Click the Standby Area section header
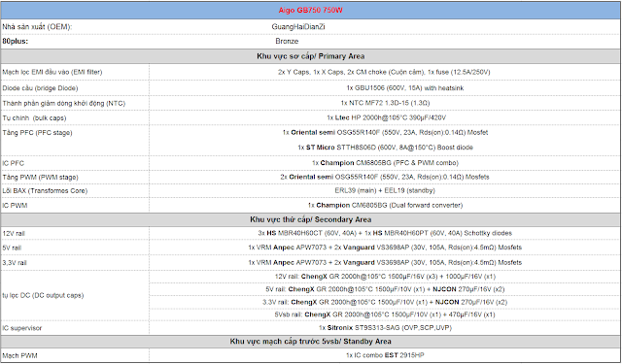The height and width of the screenshot is (364, 622). (311, 342)
